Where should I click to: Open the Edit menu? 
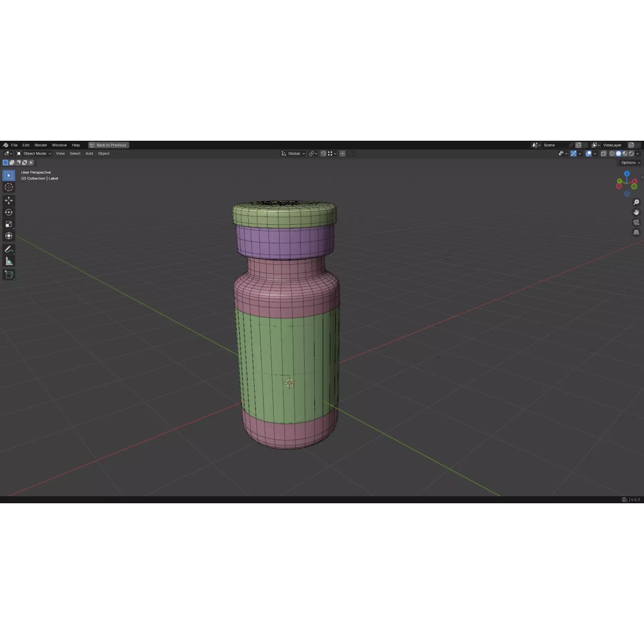click(x=26, y=145)
